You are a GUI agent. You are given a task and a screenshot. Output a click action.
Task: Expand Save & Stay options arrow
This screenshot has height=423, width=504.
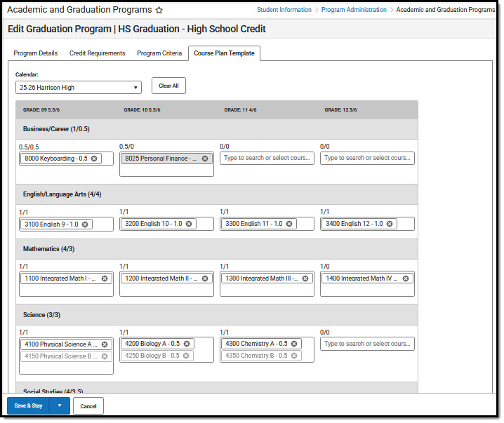[x=60, y=405]
